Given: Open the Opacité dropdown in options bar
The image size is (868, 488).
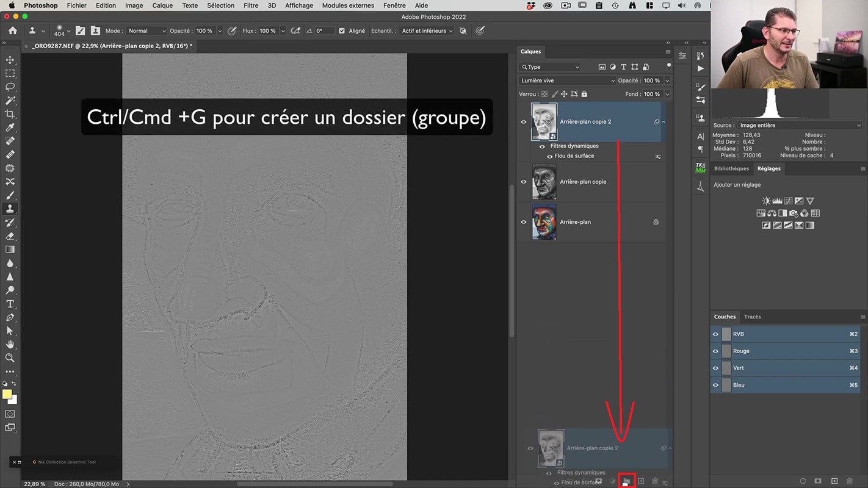Looking at the screenshot, I should [x=219, y=30].
